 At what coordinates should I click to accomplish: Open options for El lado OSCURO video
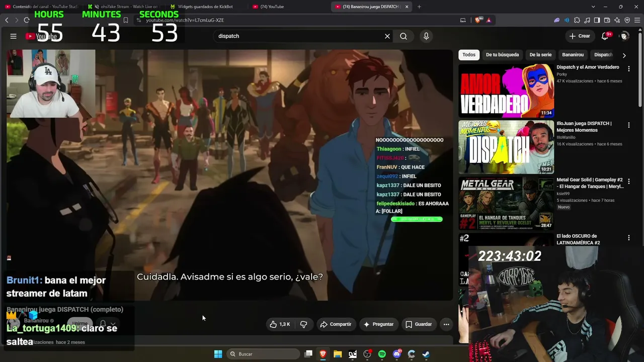(628, 237)
